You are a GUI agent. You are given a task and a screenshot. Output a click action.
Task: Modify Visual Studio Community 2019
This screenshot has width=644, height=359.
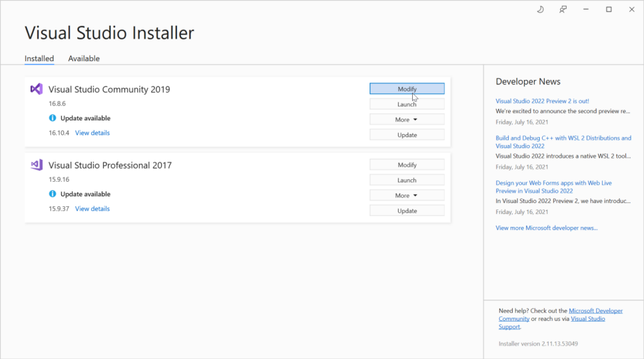(407, 89)
